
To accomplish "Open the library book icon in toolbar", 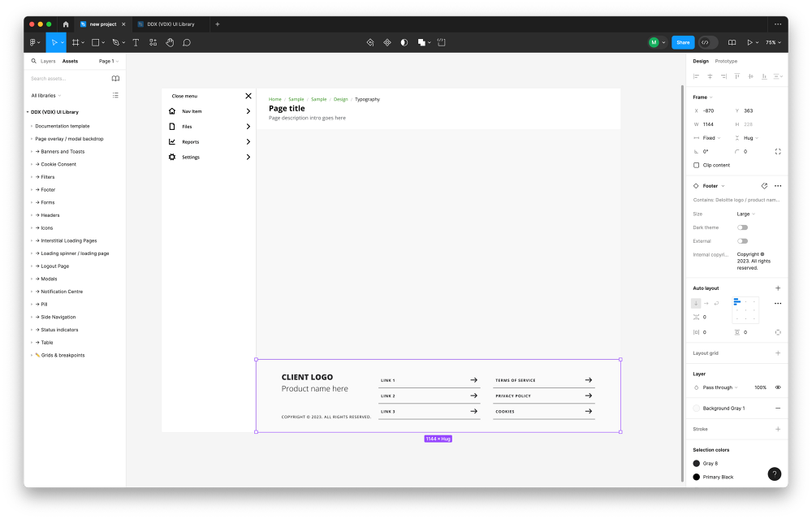I will 732,42.
